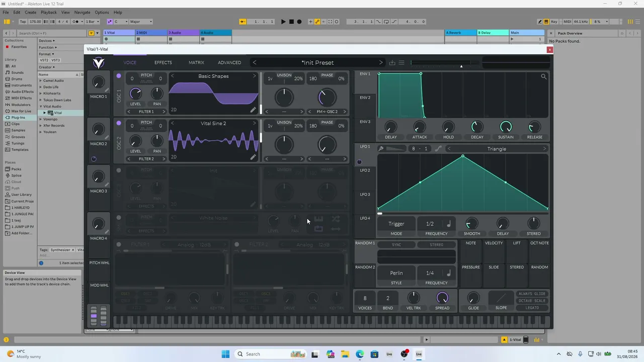This screenshot has width=644, height=362.
Task: Expand the Kilohearts folder
Action: tap(41, 94)
